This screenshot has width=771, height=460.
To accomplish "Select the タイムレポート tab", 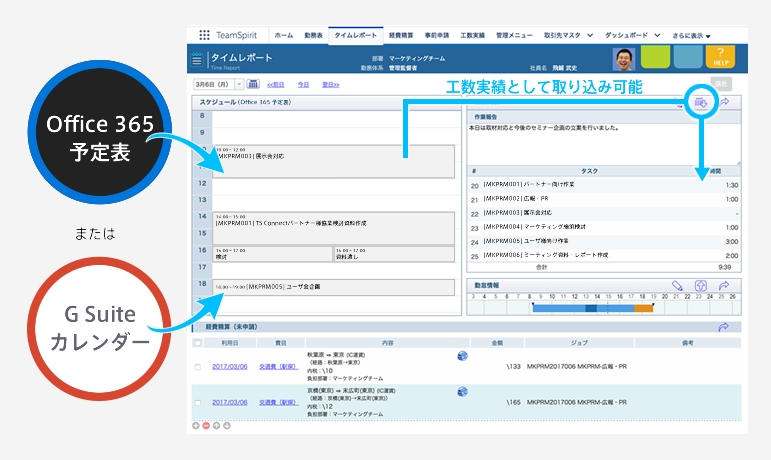I will (x=356, y=35).
